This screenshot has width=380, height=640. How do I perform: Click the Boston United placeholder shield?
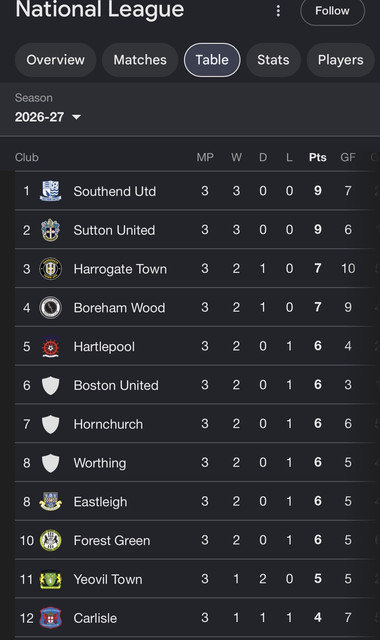pyautogui.click(x=51, y=385)
